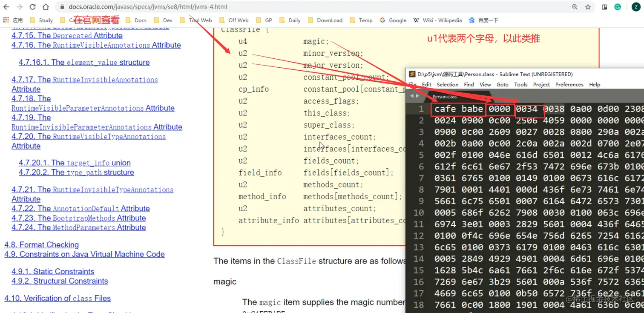Open the dark square extension icon
The height and width of the screenshot is (313, 644).
click(604, 7)
